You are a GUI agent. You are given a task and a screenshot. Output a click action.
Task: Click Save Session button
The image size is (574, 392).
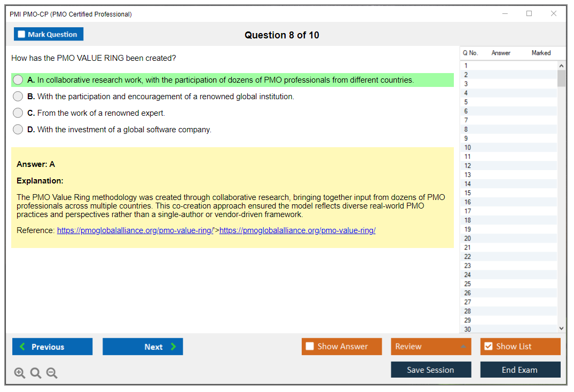pos(431,370)
